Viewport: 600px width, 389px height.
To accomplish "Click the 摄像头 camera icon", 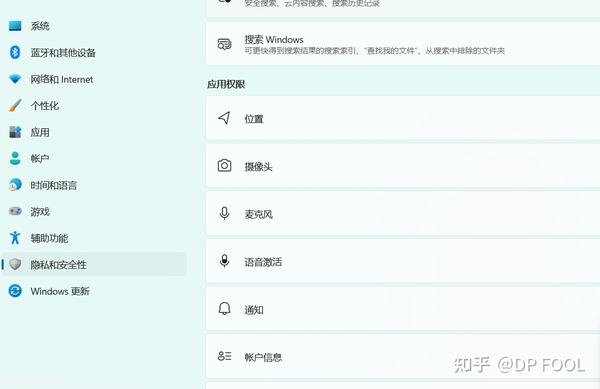I will tap(224, 166).
